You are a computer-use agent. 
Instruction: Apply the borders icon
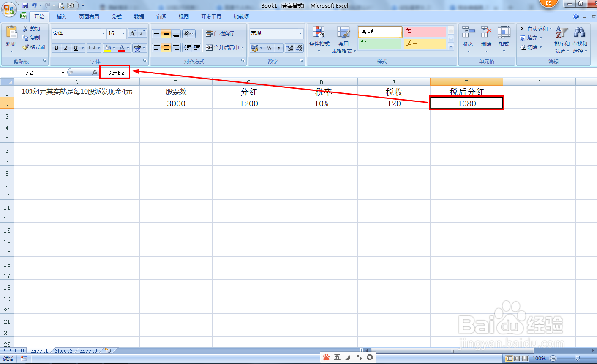click(x=93, y=48)
